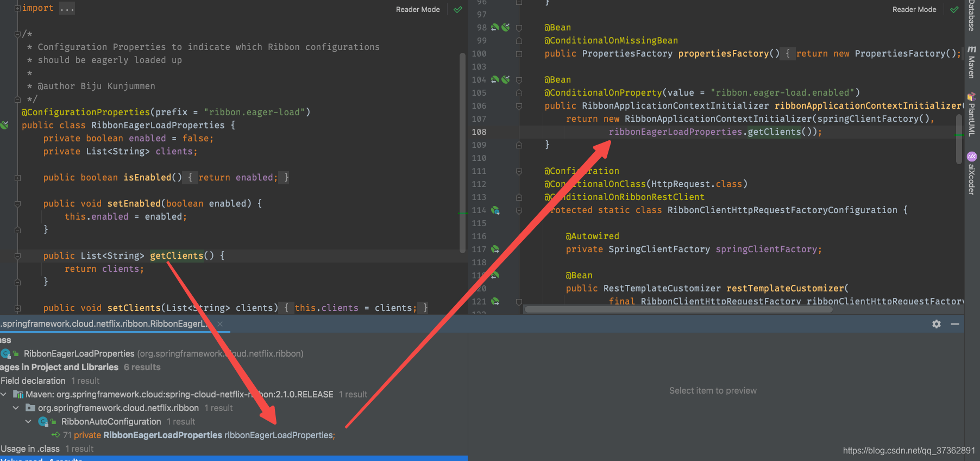Toggle Reader Mode in the right editor
Viewport: 980px width, 461px height.
[x=914, y=10]
